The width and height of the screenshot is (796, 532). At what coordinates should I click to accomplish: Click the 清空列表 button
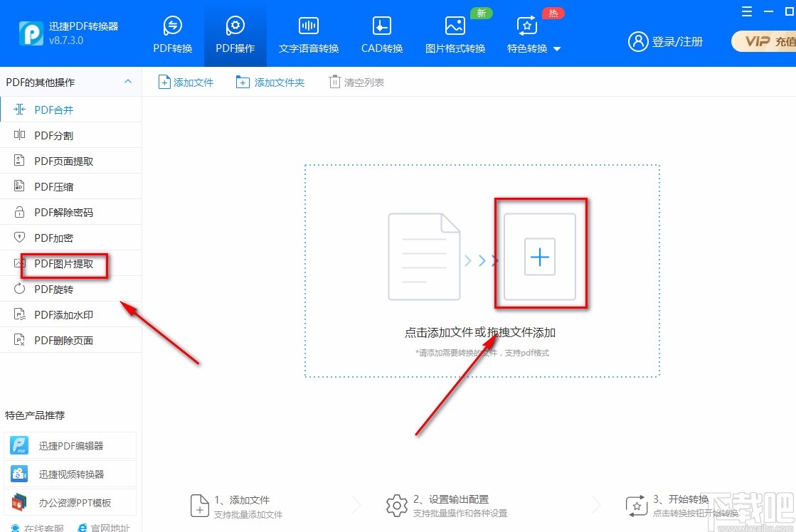click(x=356, y=82)
